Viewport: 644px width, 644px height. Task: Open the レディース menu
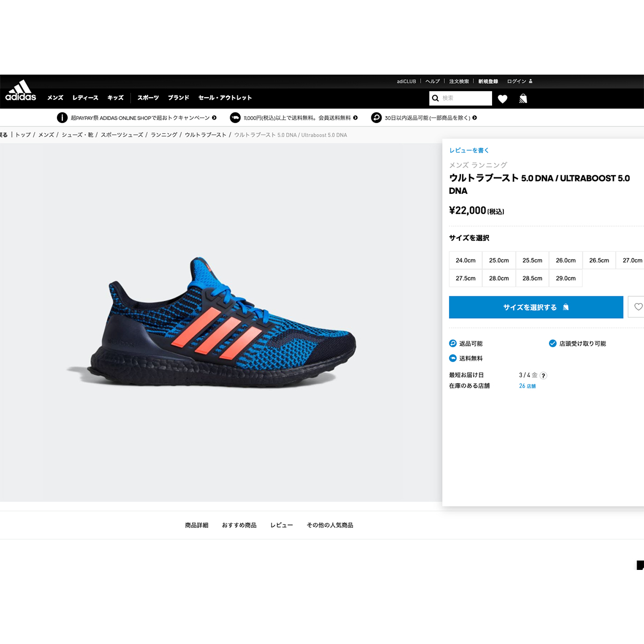coord(85,98)
